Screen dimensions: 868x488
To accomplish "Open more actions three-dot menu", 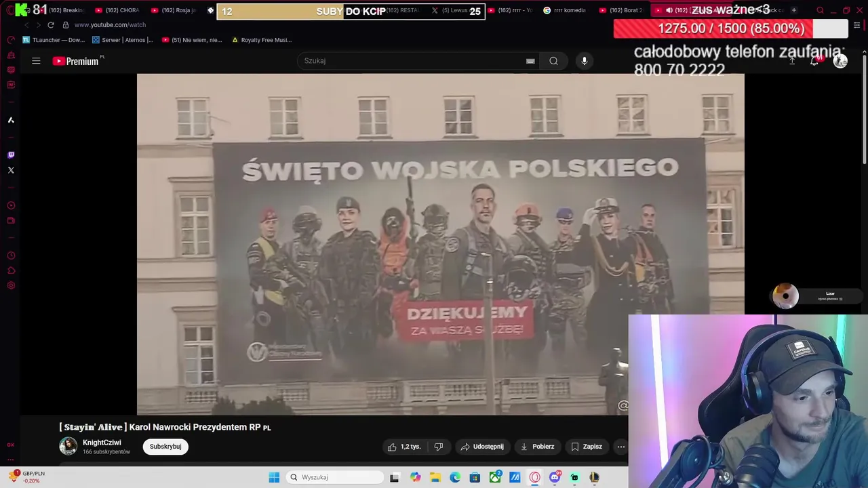I will pos(620,447).
